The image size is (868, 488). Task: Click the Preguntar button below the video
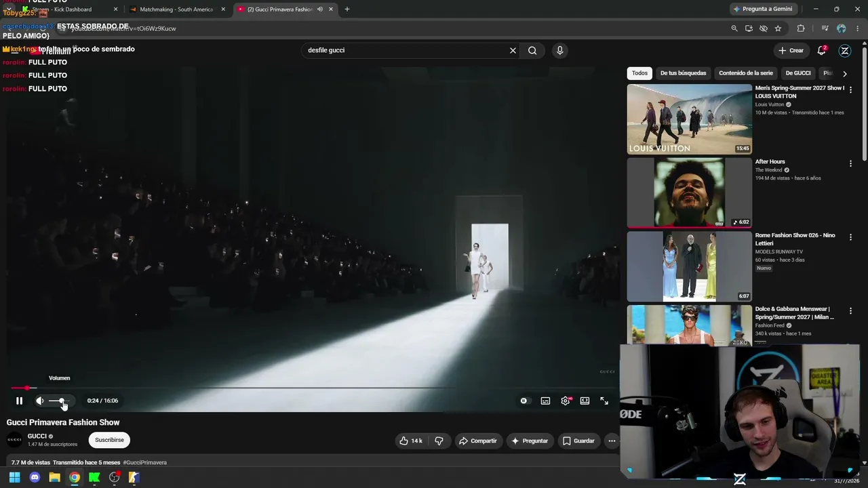click(x=530, y=441)
